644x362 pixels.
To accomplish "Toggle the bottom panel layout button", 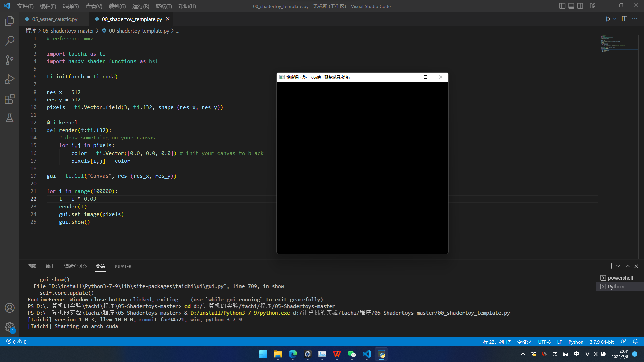I will click(x=571, y=6).
